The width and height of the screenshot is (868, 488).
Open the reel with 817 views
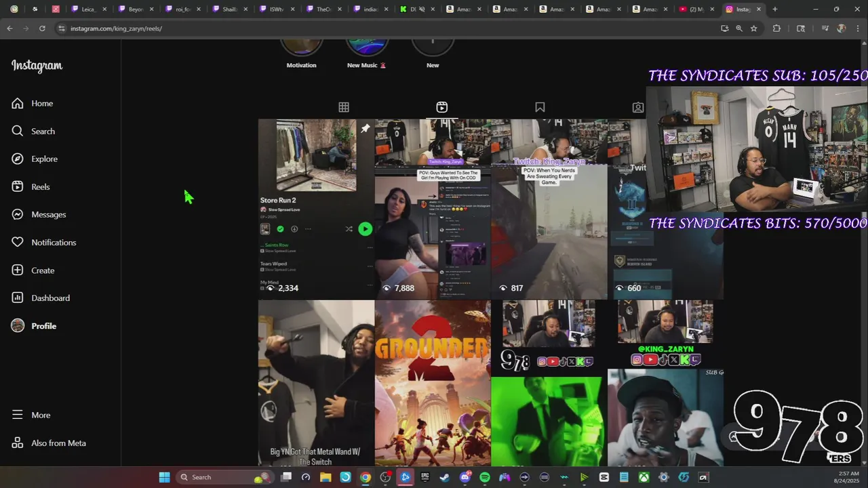[549, 209]
